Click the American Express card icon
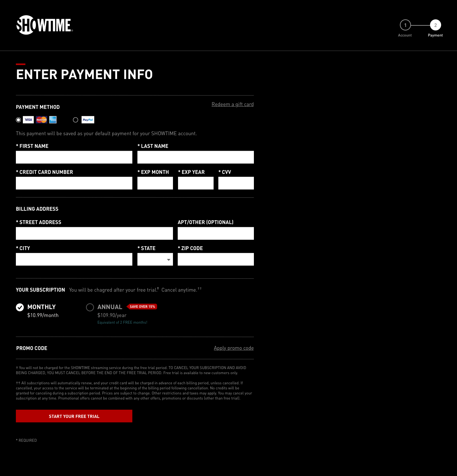 tap(53, 120)
